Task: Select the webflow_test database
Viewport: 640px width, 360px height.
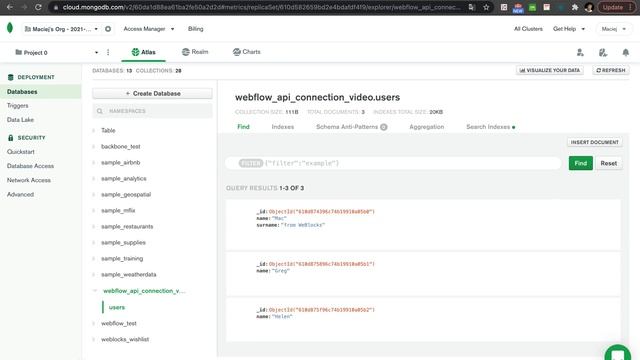Action: coord(119,323)
